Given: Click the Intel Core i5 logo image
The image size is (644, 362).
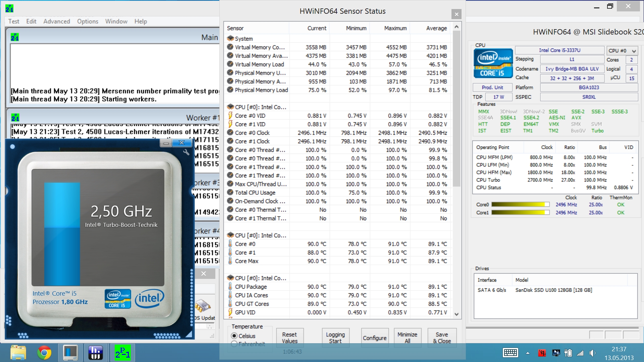Looking at the screenshot, I should tap(493, 63).
